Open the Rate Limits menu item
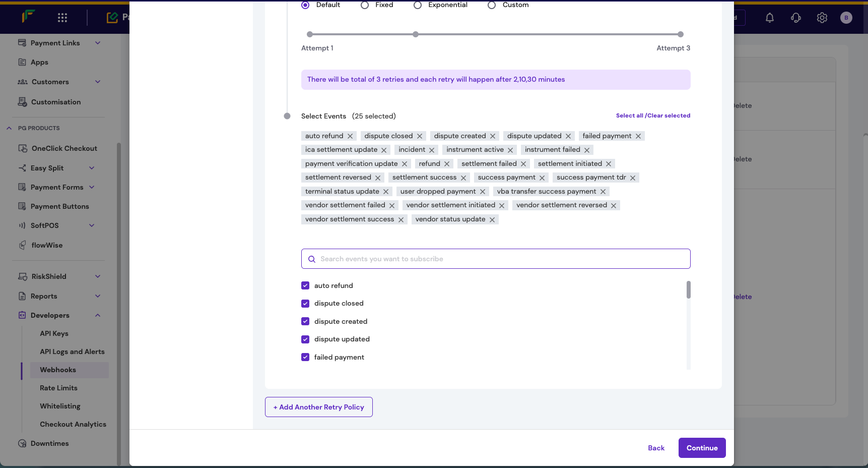The image size is (868, 468). click(58, 388)
